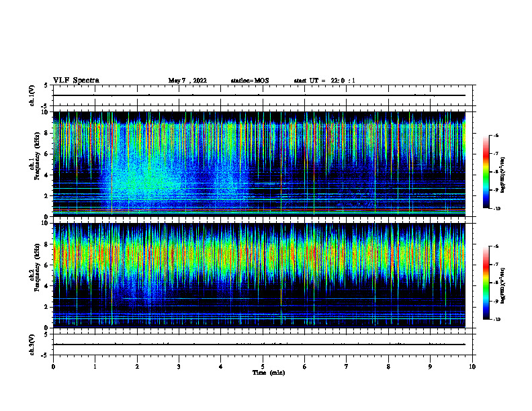The image size is (532, 411).
Task: Click the ch.1 spectrogram color scale bar
Action: click(486, 172)
